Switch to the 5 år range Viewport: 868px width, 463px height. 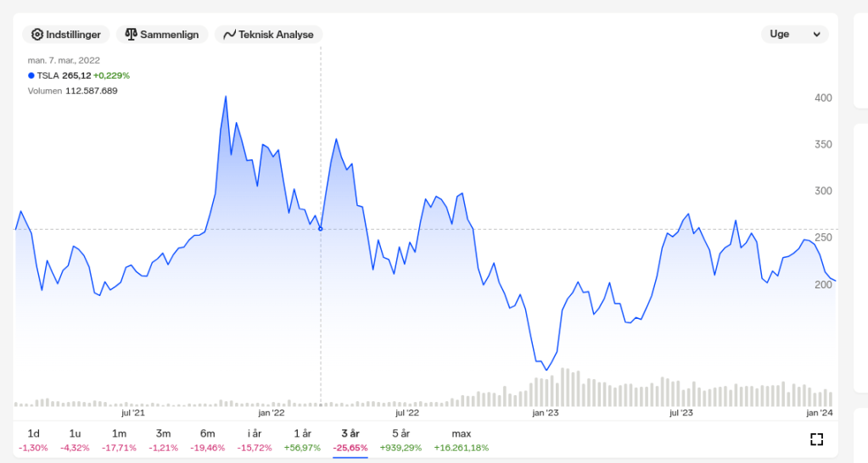point(400,439)
